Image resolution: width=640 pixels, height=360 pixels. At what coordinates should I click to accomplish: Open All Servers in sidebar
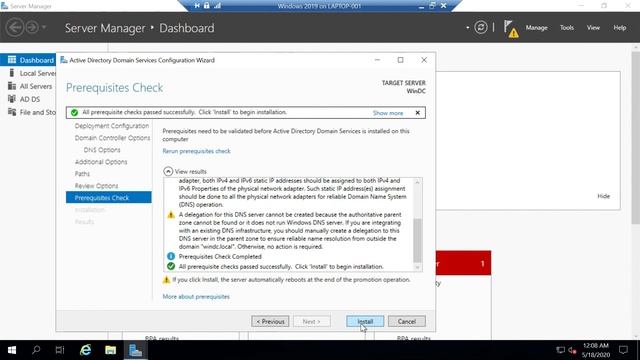point(29,86)
